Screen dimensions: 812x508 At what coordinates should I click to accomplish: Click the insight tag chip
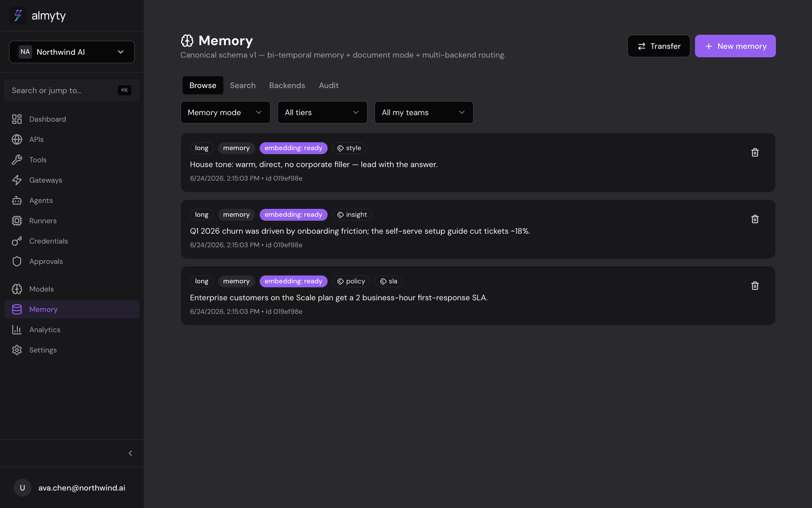pyautogui.click(x=352, y=215)
